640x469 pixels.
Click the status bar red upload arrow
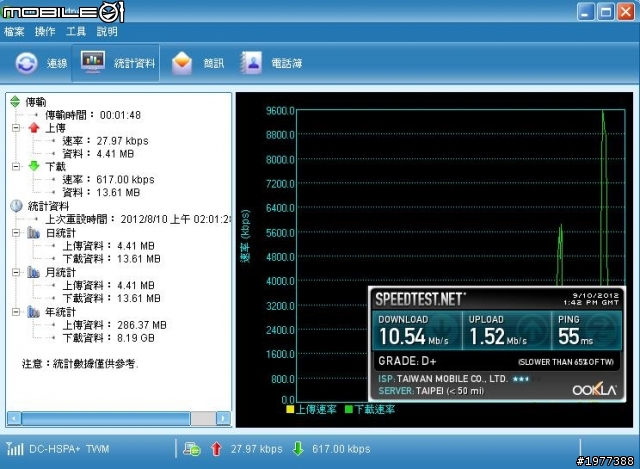pyautogui.click(x=216, y=449)
